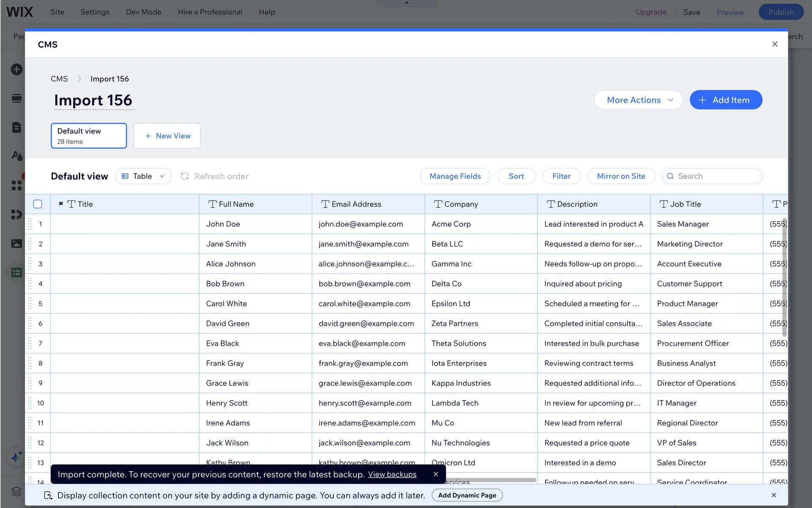Expand the More Actions dropdown
Viewport: 812px width, 508px height.
click(x=638, y=100)
